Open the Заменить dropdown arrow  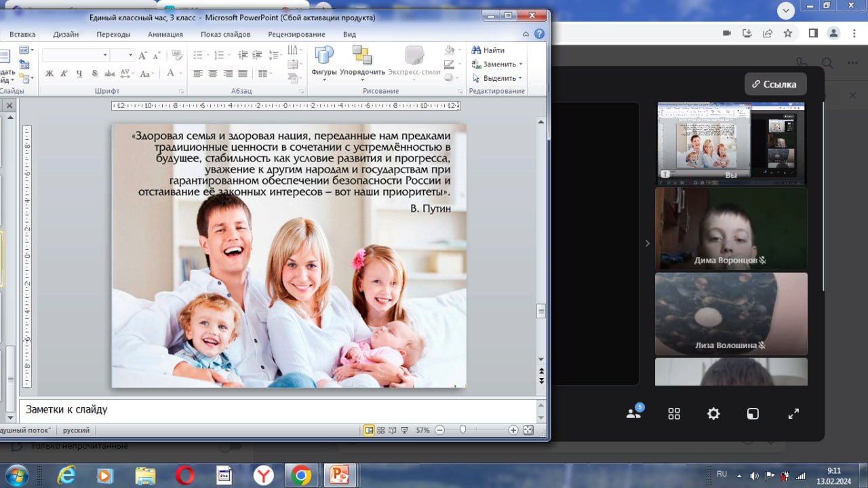[521, 64]
